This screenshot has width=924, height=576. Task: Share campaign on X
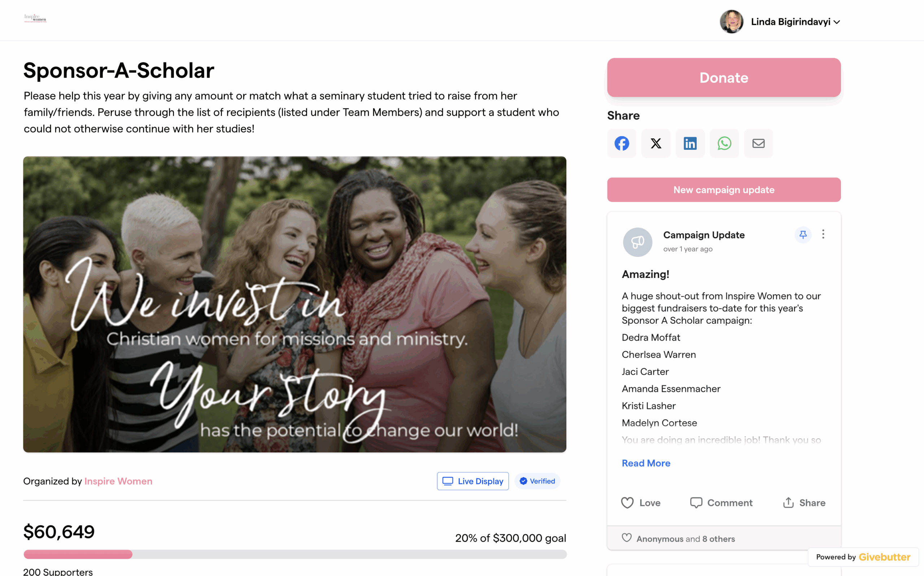pyautogui.click(x=656, y=144)
